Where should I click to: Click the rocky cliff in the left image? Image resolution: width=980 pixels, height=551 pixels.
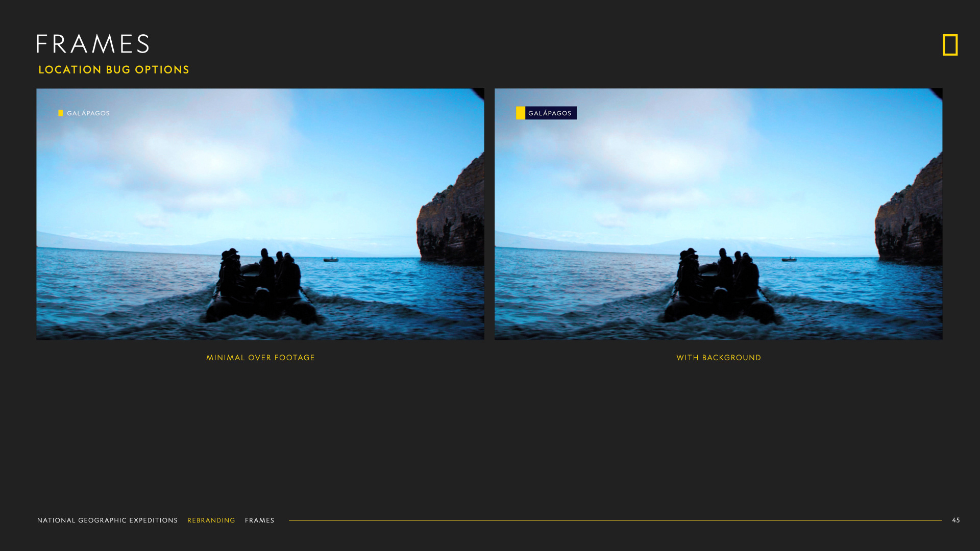coord(452,219)
